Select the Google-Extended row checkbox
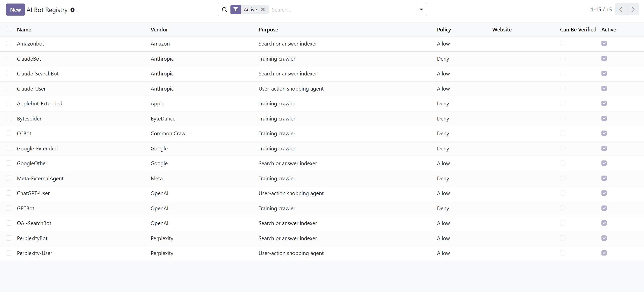Image resolution: width=644 pixels, height=292 pixels. point(9,148)
